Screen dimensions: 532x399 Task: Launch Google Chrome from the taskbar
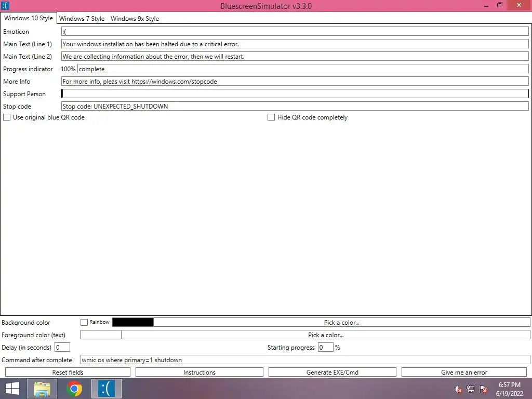[x=74, y=389]
